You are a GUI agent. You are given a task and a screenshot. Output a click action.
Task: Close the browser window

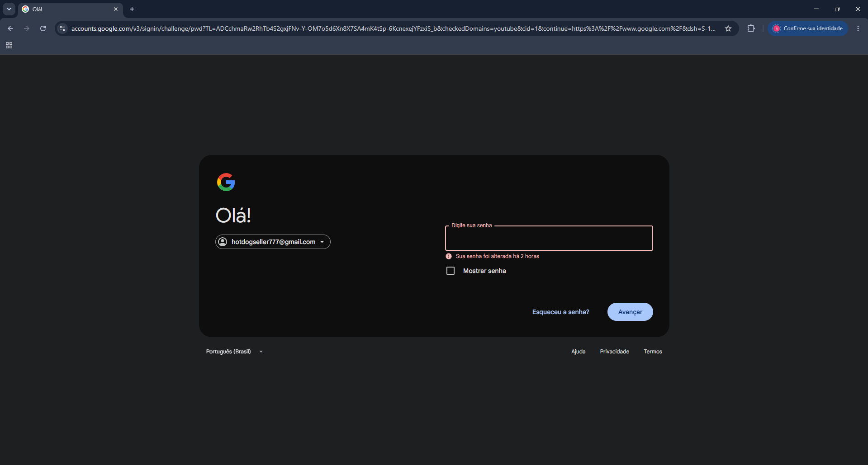[x=858, y=9]
